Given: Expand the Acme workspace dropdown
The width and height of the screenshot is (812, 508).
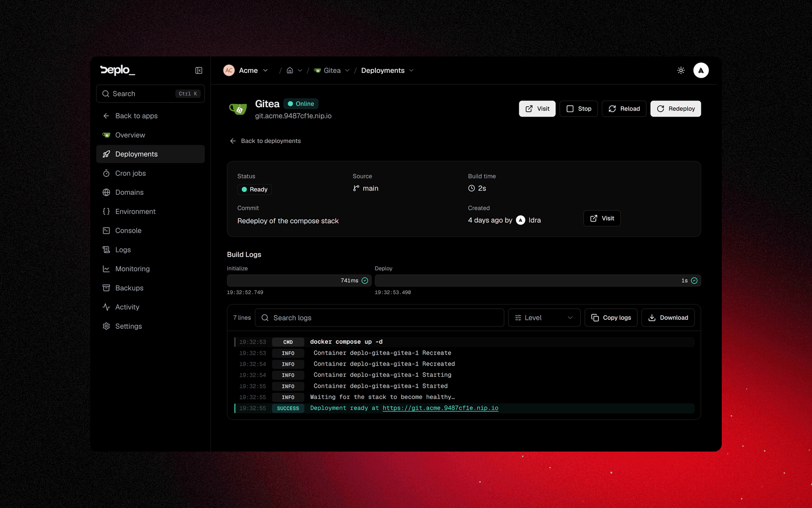Looking at the screenshot, I should pyautogui.click(x=265, y=71).
